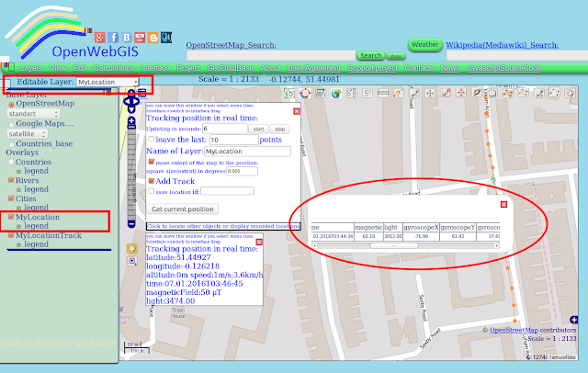Toggle the Rivers overlay checkbox
The width and height of the screenshot is (588, 373).
[x=11, y=180]
